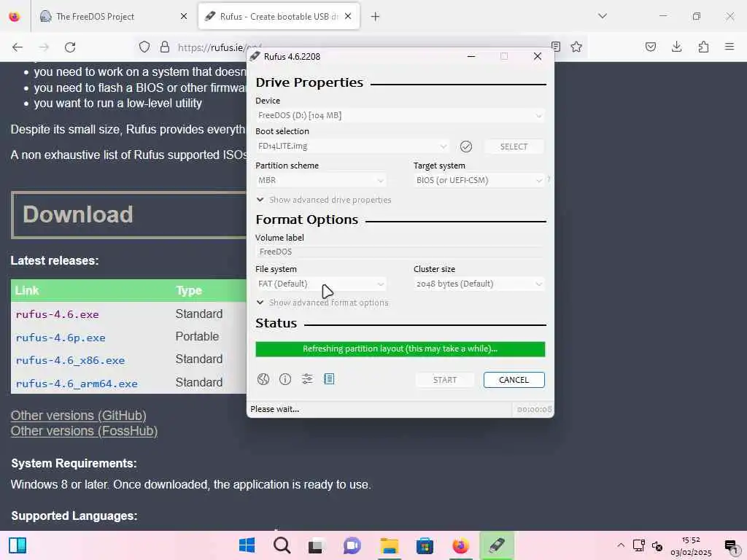This screenshot has height=560, width=747.
Task: Click the Rufus USB icon in taskbar
Action: click(497, 545)
